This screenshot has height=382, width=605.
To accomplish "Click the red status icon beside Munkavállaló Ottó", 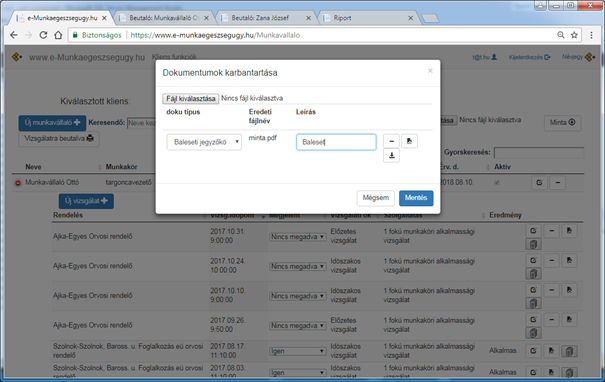I will point(18,183).
